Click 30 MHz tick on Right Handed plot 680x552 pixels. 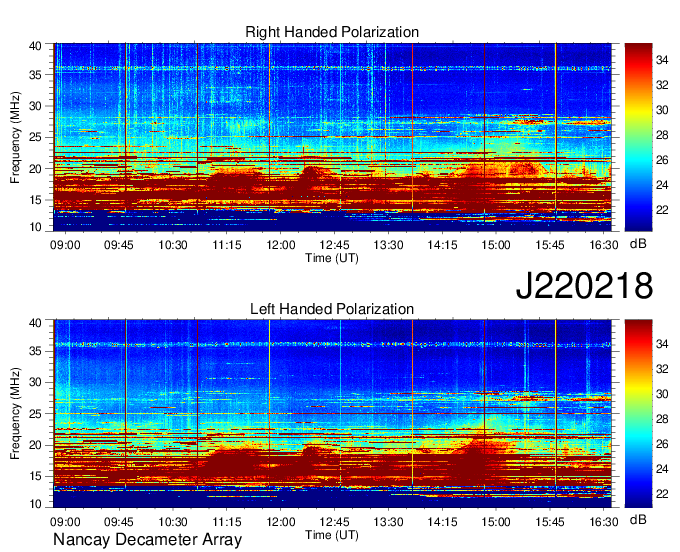36,106
